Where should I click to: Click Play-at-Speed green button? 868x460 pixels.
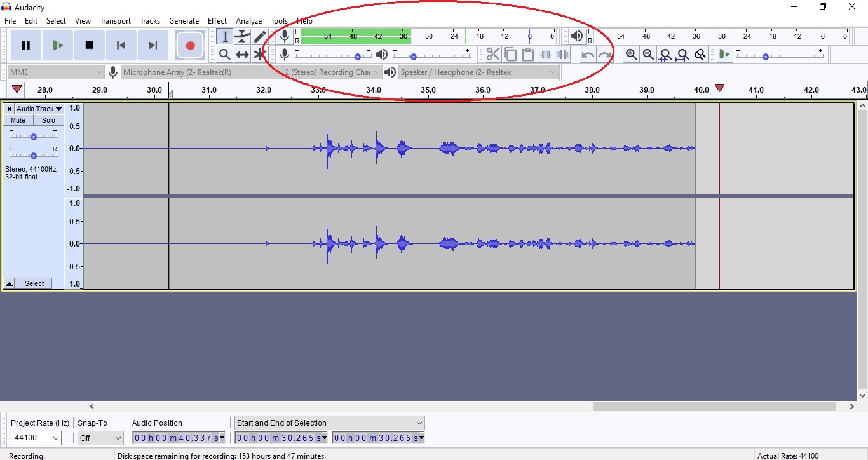click(724, 55)
